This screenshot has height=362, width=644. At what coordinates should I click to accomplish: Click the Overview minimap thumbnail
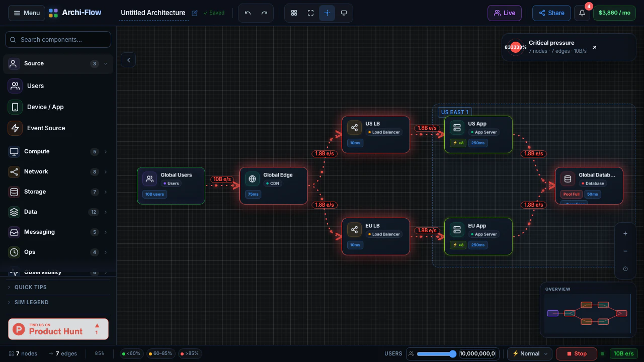[588, 313]
